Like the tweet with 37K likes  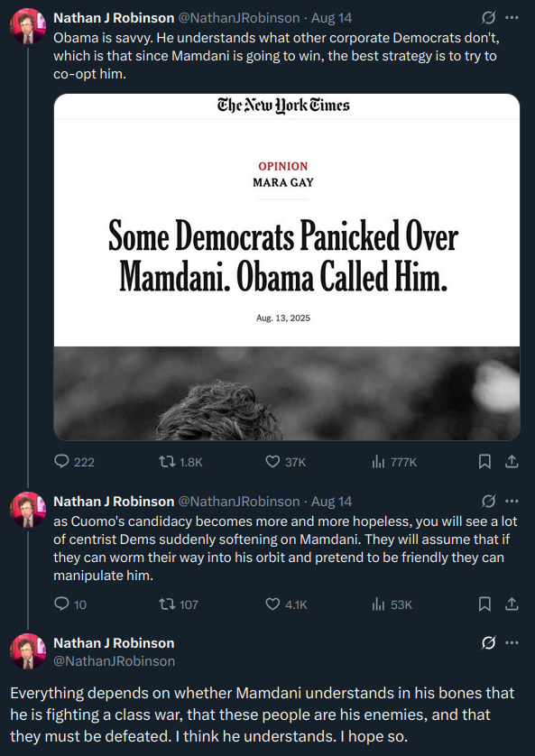click(x=286, y=462)
